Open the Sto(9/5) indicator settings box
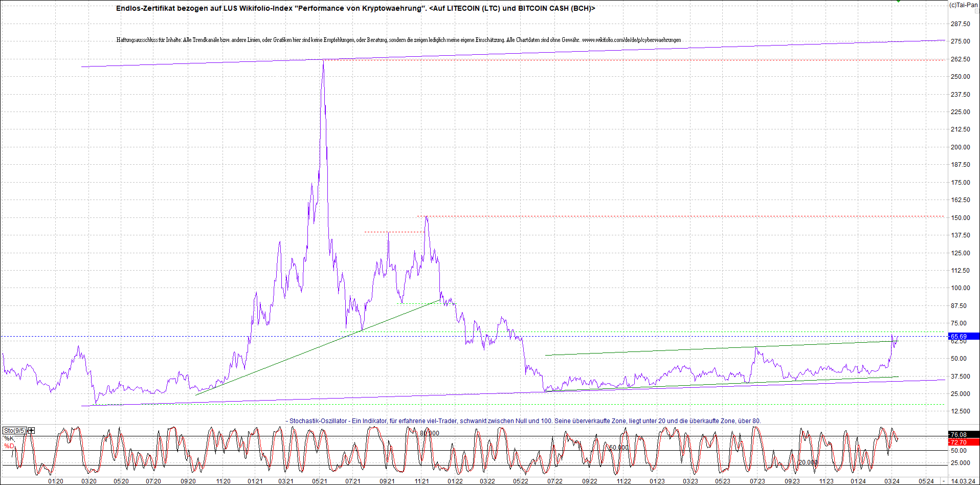The height and width of the screenshot is (485, 980). click(x=14, y=431)
